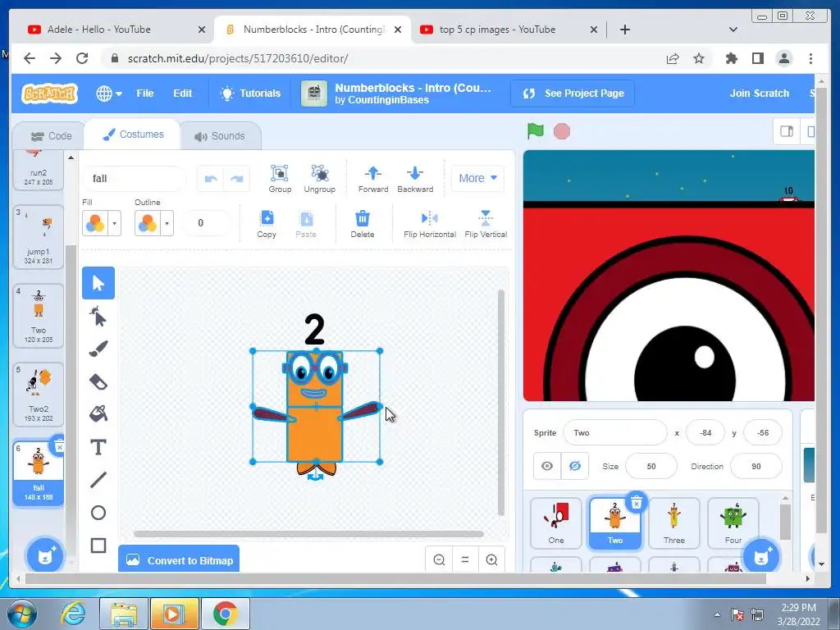Switch to the Sounds tab

[x=220, y=136]
